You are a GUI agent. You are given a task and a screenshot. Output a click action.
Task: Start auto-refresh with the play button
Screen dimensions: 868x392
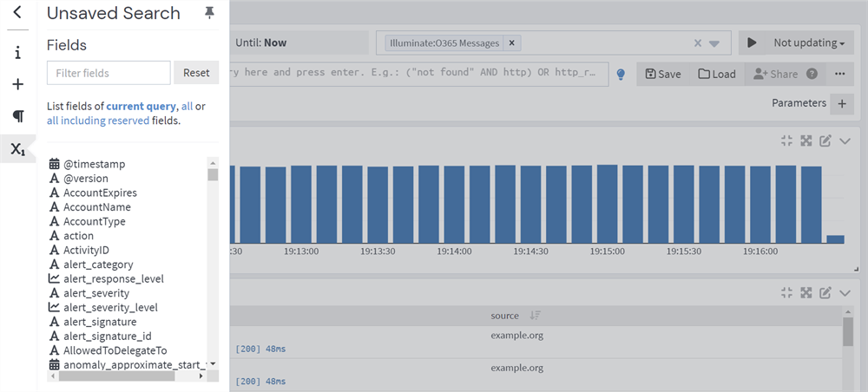tap(752, 42)
